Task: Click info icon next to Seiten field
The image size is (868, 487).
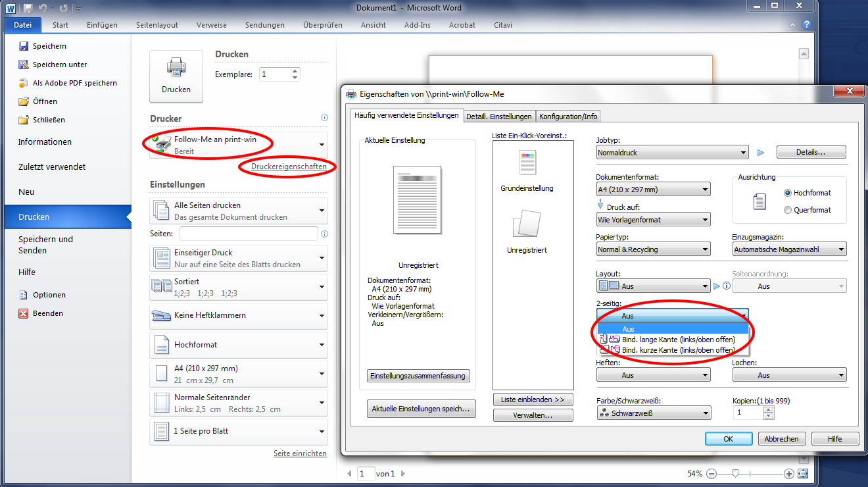Action: pyautogui.click(x=324, y=234)
